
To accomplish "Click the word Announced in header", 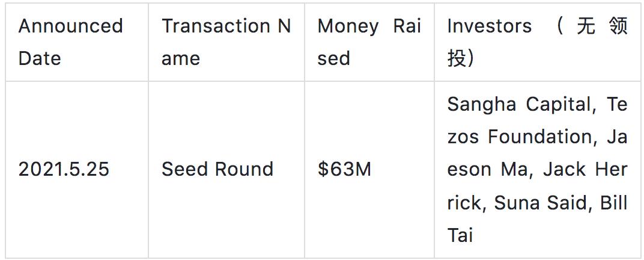I will click(x=70, y=26).
